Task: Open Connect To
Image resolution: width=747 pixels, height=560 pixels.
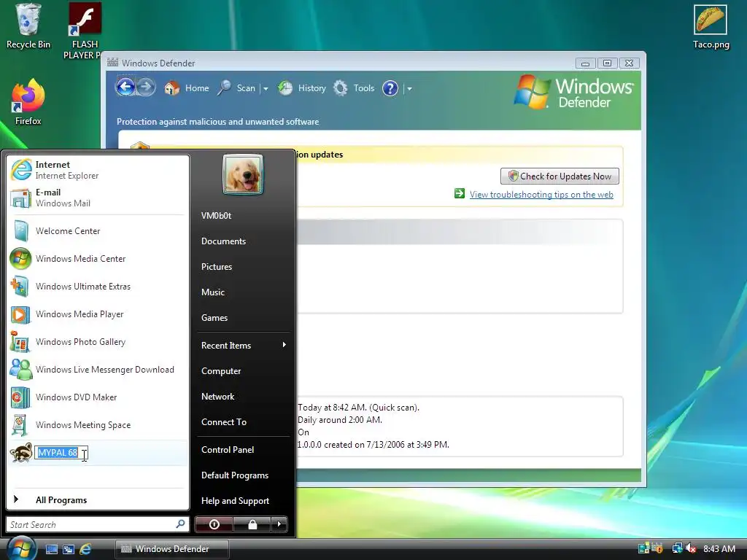Action: pyautogui.click(x=243, y=422)
